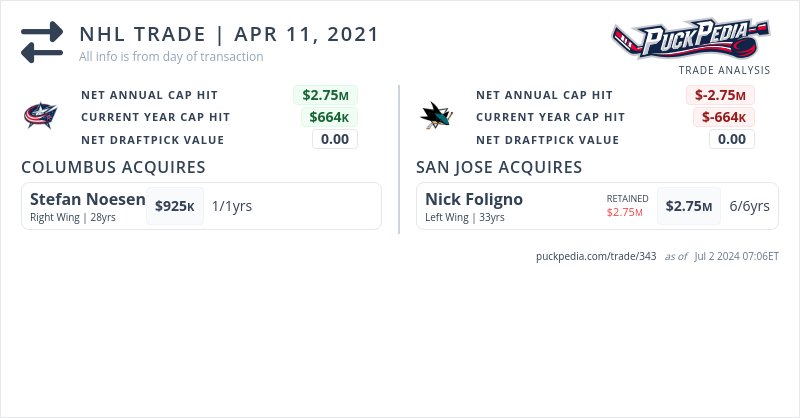Screen dimensions: 800x418
Task: Click the Trade Analysis label
Action: (724, 70)
